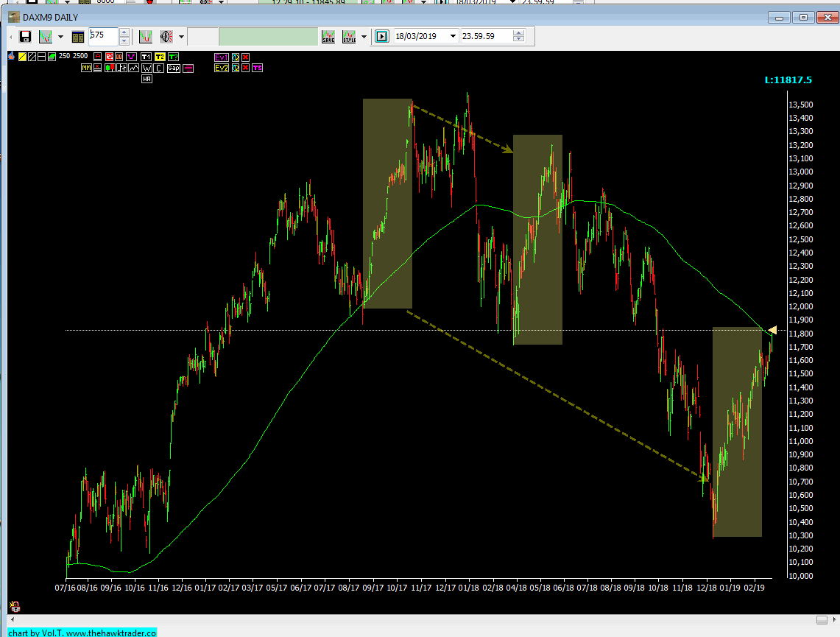This screenshot has height=637, width=840.
Task: Click the speaker sound alert icon
Action: (166, 36)
